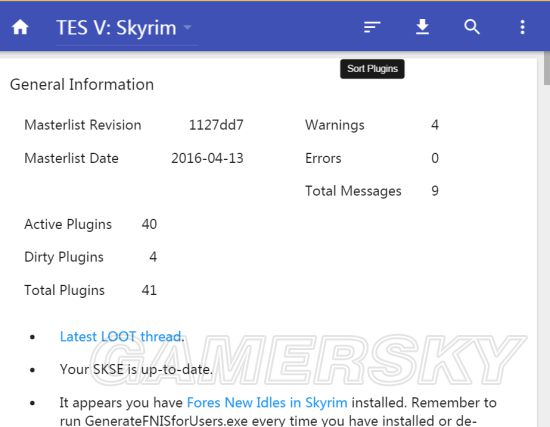Open the search icon

click(x=472, y=27)
